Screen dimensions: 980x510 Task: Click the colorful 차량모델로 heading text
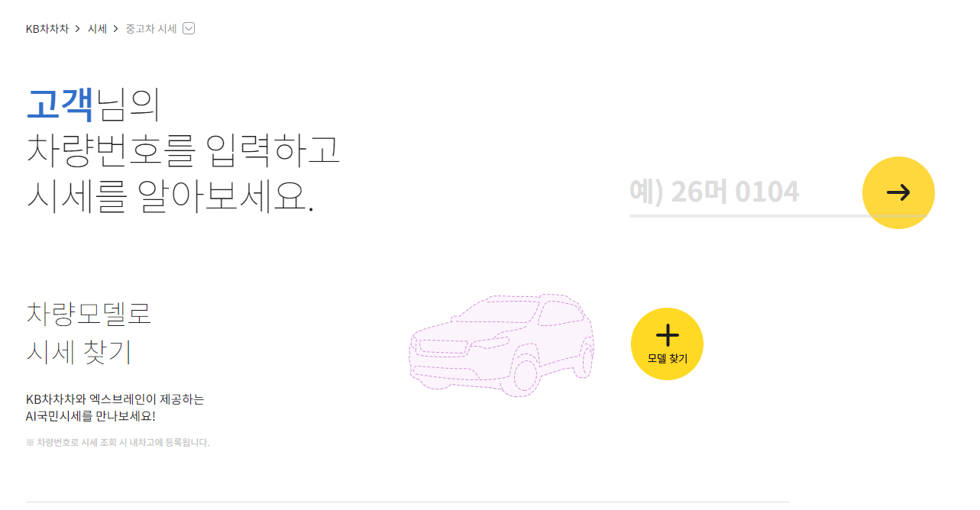89,312
